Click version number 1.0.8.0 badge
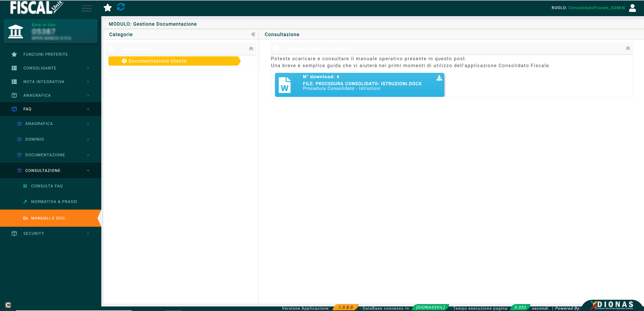This screenshot has height=311, width=644. click(x=346, y=307)
